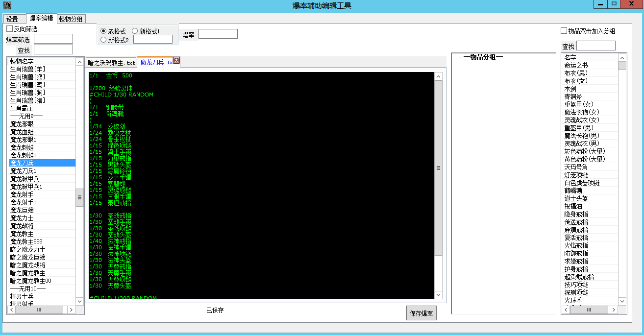644x335 pixels.
Task: Select 魔龙教主 in the monster list
Action: [x=22, y=234]
